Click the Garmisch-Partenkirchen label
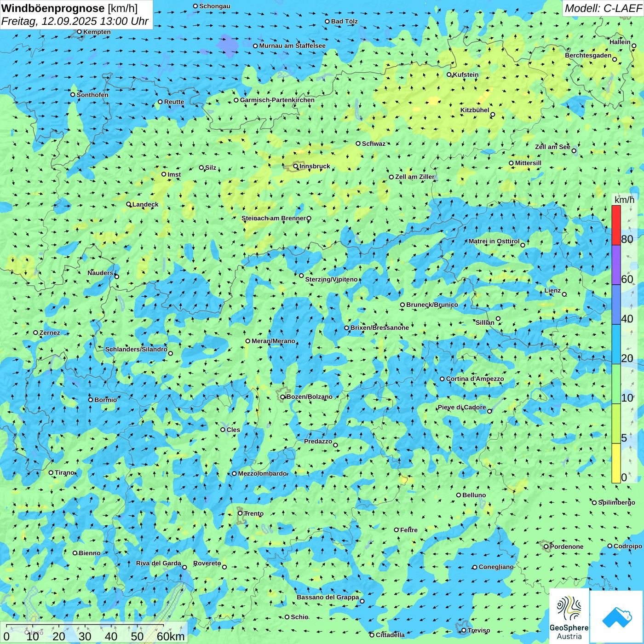The image size is (644, 644). (x=277, y=100)
